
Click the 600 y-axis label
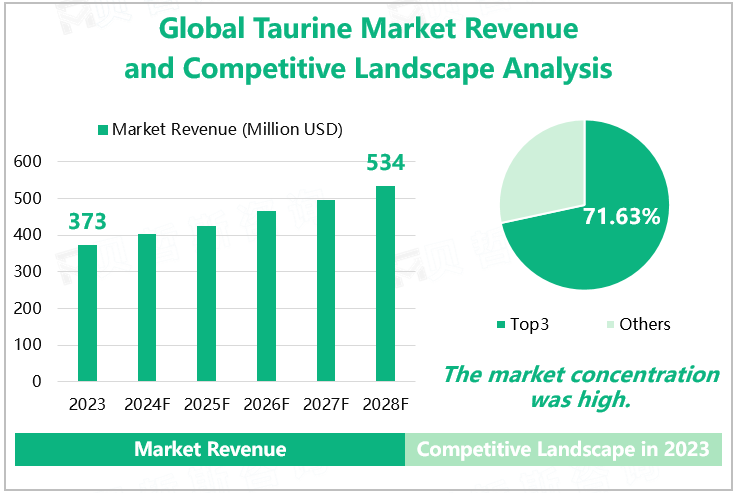[x=28, y=161]
